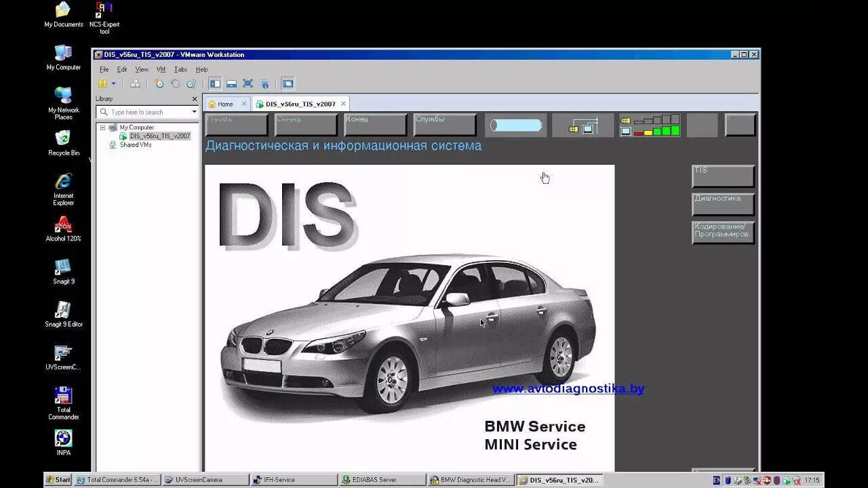Open the Recycle Bin desktop icon
Viewport: 868px width, 488px height.
pyautogui.click(x=63, y=144)
